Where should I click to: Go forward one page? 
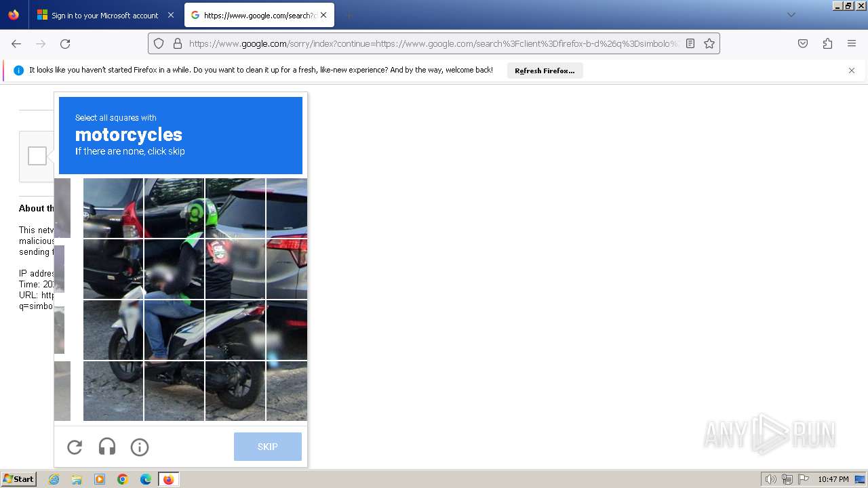point(41,43)
